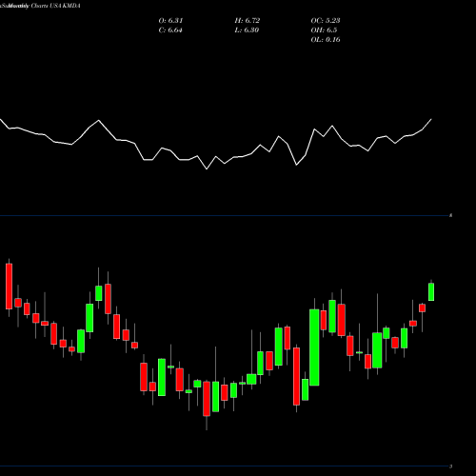Click the last green candlestick on the right

[x=431, y=291]
